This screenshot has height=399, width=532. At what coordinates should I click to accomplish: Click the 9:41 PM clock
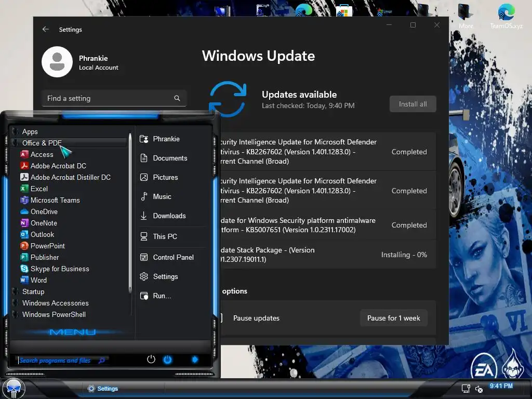501,386
